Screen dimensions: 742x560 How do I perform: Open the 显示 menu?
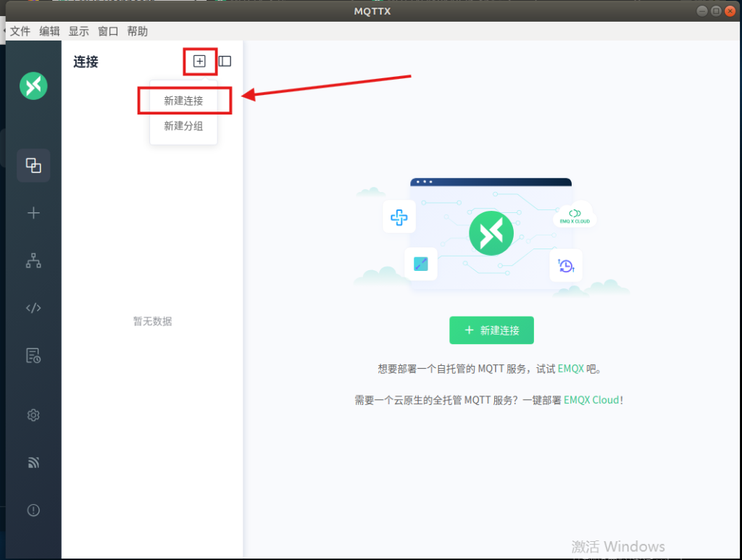click(78, 31)
